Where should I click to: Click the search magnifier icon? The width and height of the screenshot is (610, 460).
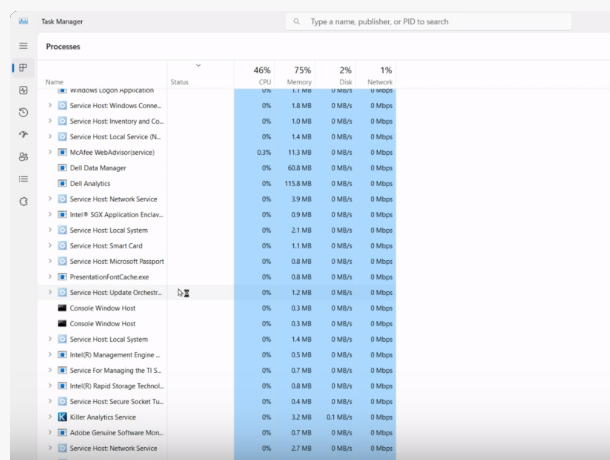[x=296, y=21]
